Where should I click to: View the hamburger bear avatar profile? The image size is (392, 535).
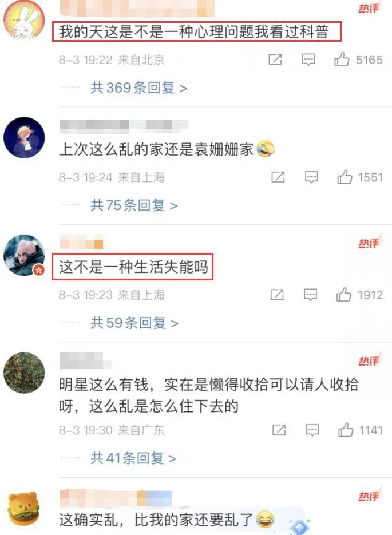click(24, 510)
